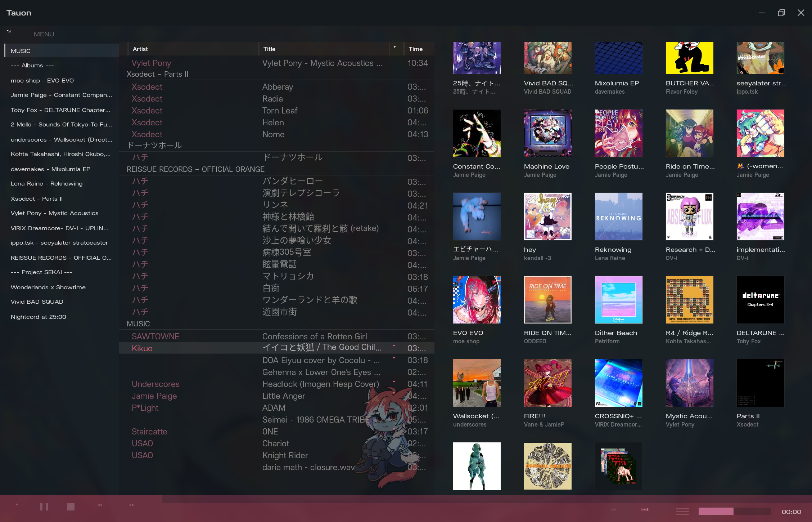
Task: Select the MUSIC playlist tab
Action: pyautogui.click(x=62, y=51)
